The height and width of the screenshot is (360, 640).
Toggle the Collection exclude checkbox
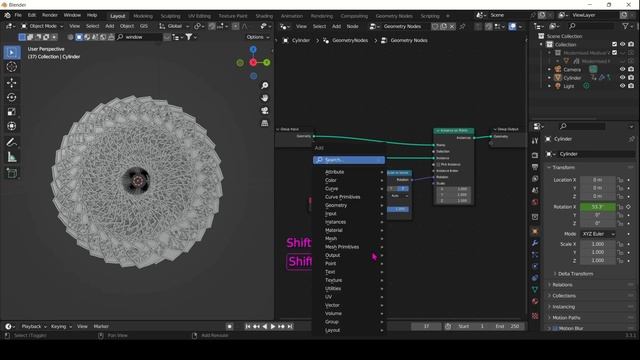tap(614, 44)
